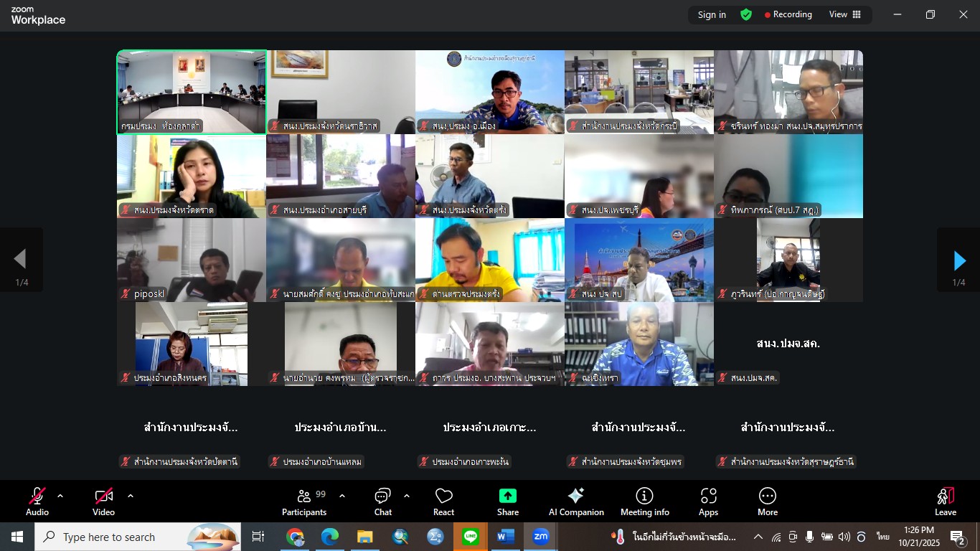Turn on the camera Video button
The image size is (980, 551).
pos(103,496)
